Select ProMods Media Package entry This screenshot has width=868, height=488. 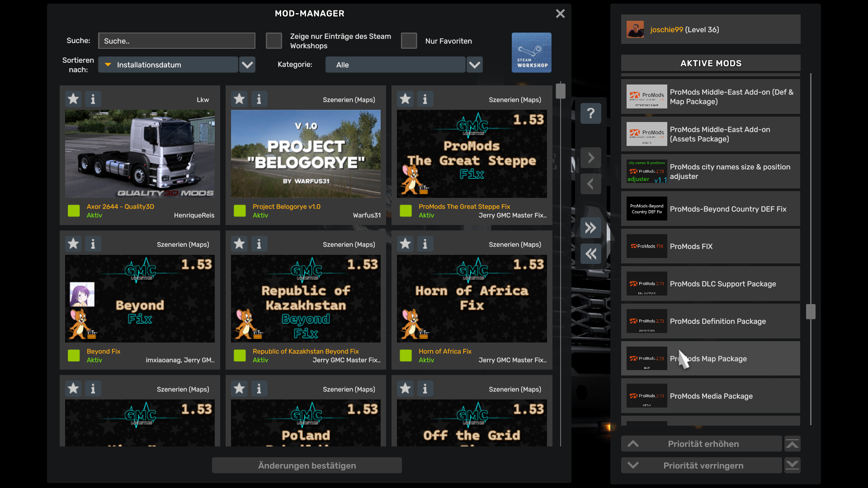711,396
